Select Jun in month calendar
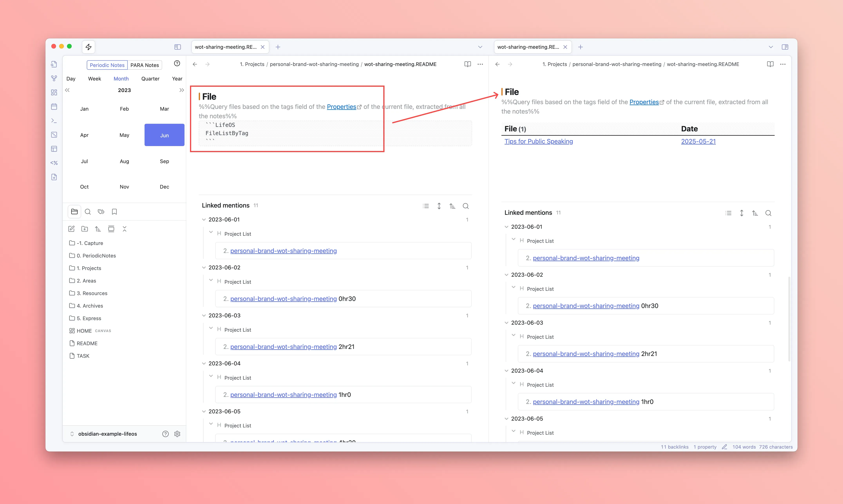This screenshot has width=843, height=504. 164,135
